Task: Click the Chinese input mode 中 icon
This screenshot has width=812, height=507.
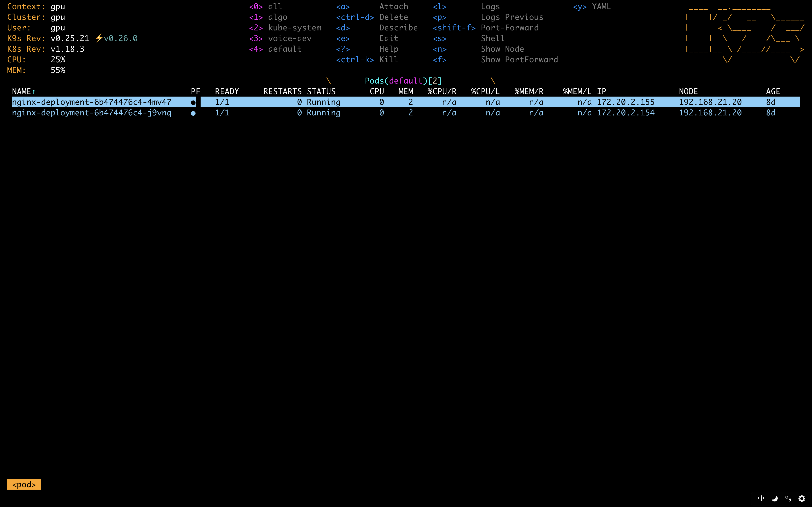Action: [761, 499]
